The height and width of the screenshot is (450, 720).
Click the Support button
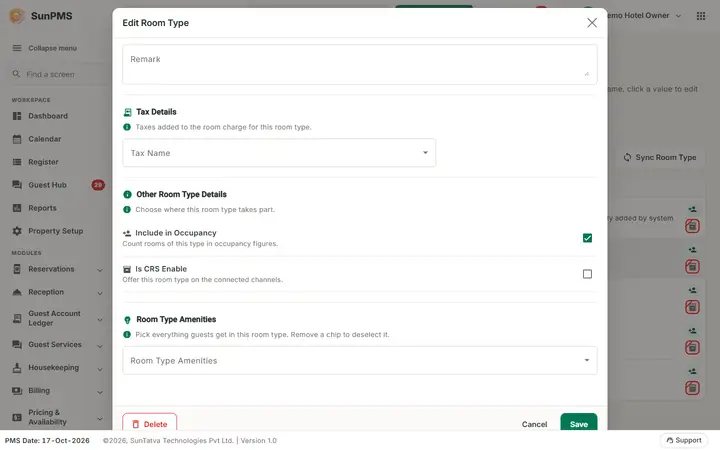pyautogui.click(x=684, y=440)
